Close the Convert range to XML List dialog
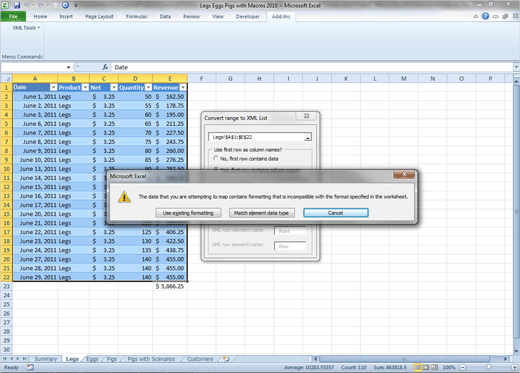520x373 pixels. tap(307, 116)
